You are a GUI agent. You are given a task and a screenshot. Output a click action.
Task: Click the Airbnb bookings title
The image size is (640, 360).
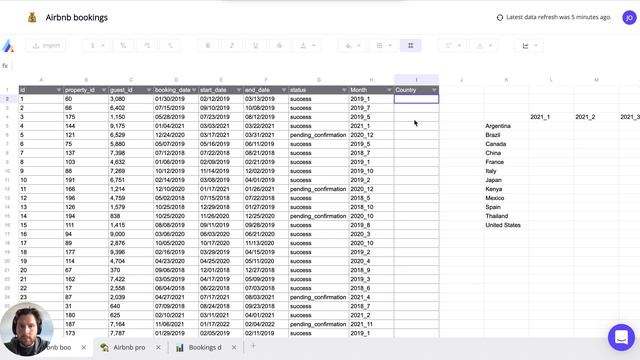(x=77, y=18)
